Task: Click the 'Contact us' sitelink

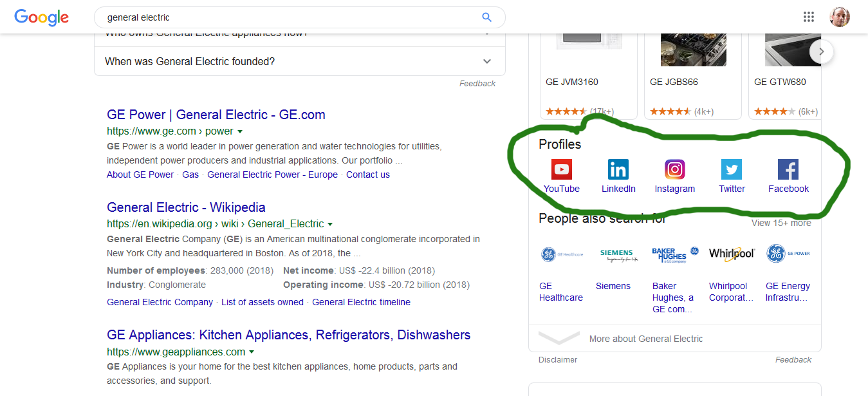Action: coord(367,174)
